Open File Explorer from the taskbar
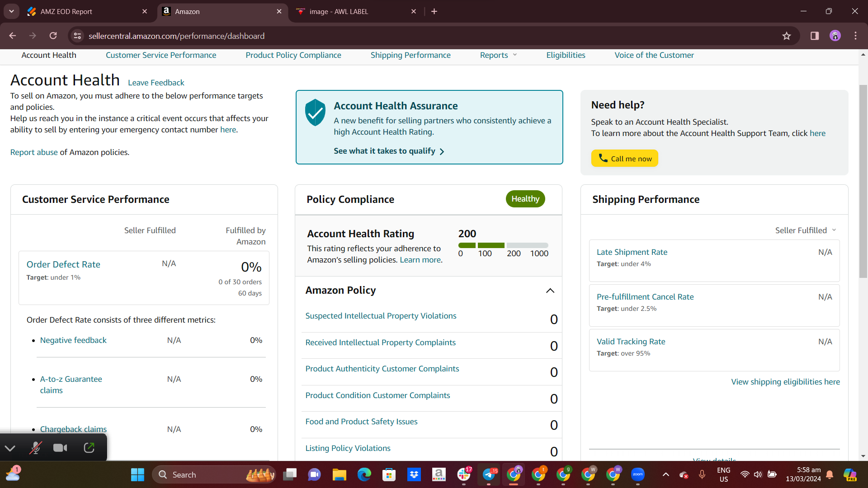This screenshot has height=488, width=868. tap(339, 474)
